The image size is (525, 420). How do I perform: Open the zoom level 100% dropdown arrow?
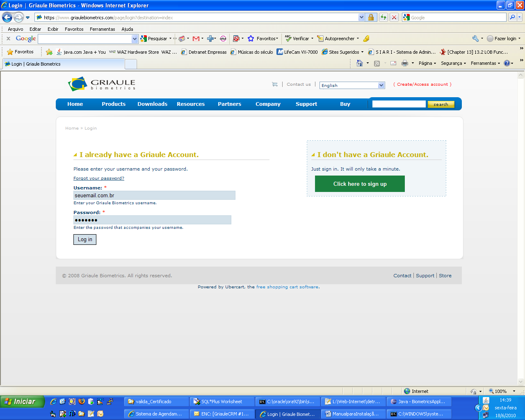coord(514,391)
